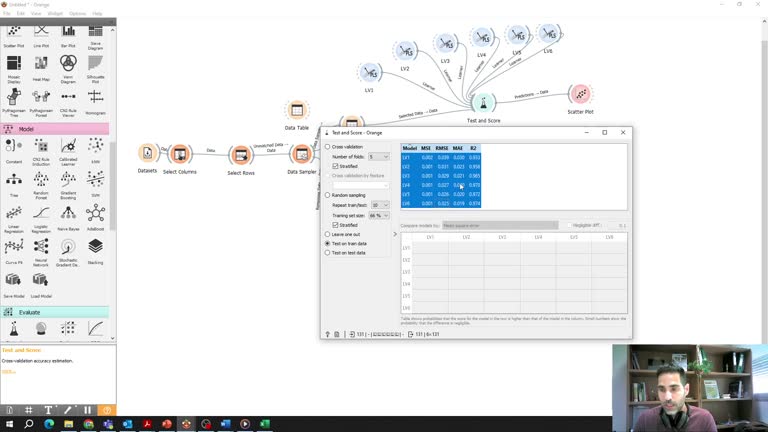This screenshot has height=432, width=768.
Task: Select the Naive Bayes widget
Action: point(68,217)
